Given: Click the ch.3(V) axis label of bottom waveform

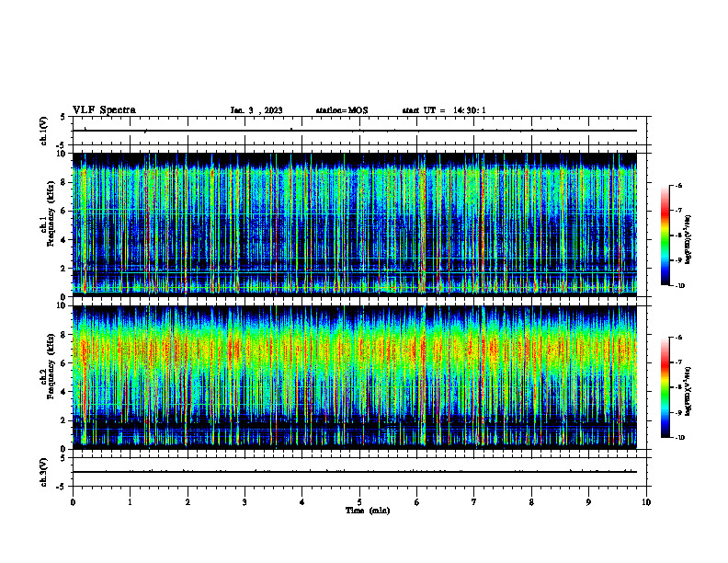Looking at the screenshot, I should pos(43,472).
